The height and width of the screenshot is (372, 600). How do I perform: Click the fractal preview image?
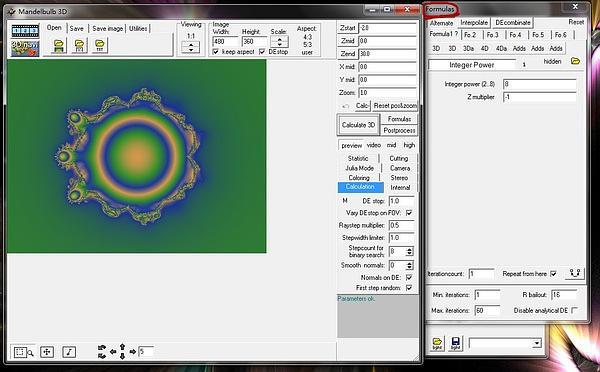pos(137,156)
